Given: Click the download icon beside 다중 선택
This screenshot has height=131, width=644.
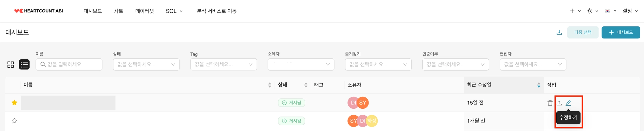Looking at the screenshot, I should pyautogui.click(x=559, y=32).
